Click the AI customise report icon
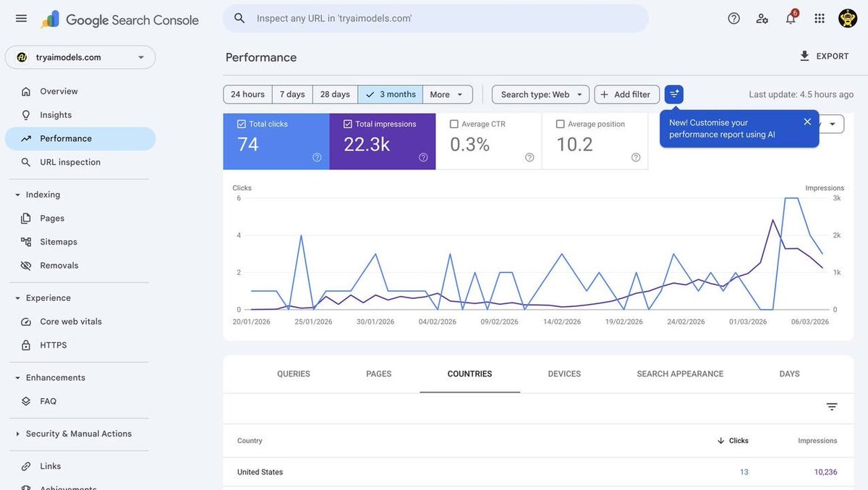The width and height of the screenshot is (868, 490). [674, 94]
